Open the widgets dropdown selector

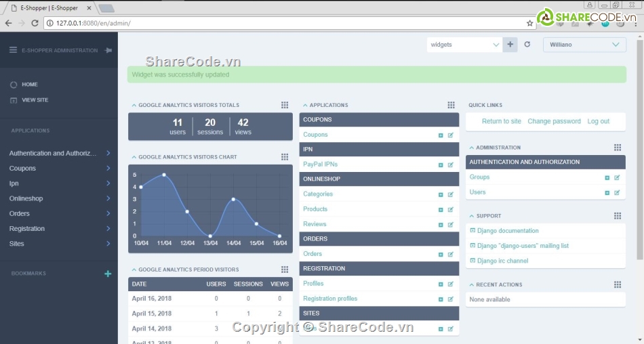point(464,44)
